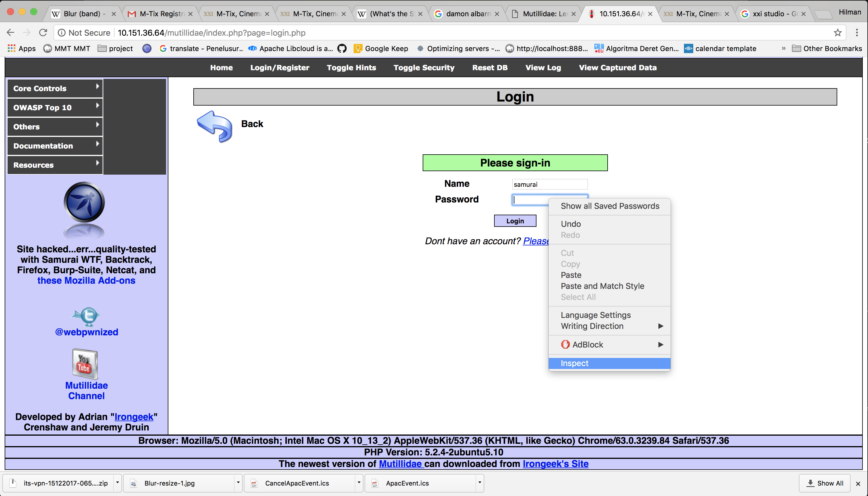Image resolution: width=868 pixels, height=496 pixels.
Task: Open dropdown arrow next to Blur-resize-1.jpg download
Action: (238, 483)
